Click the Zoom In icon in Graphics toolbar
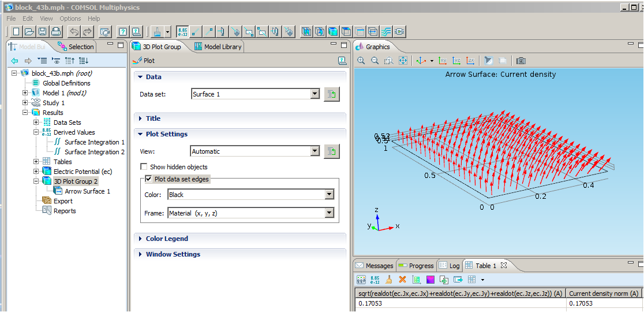The image size is (644, 312). pos(361,61)
